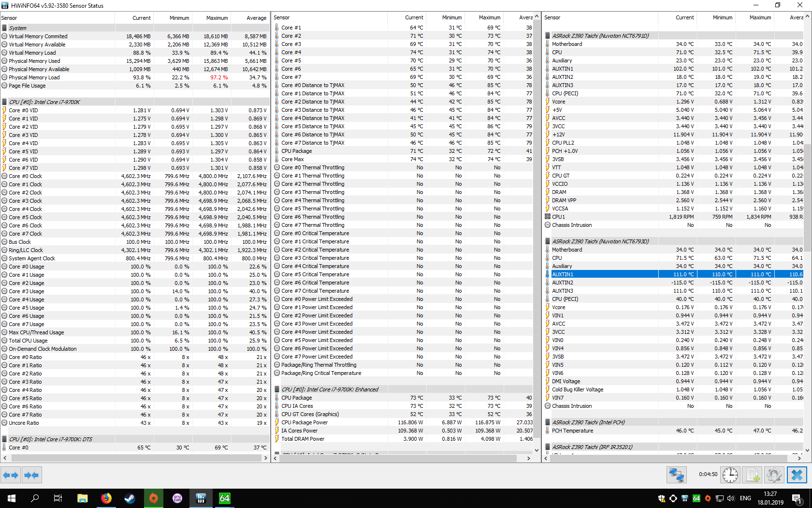
Task: Open GOG Galaxy from the taskbar
Action: pos(177,498)
